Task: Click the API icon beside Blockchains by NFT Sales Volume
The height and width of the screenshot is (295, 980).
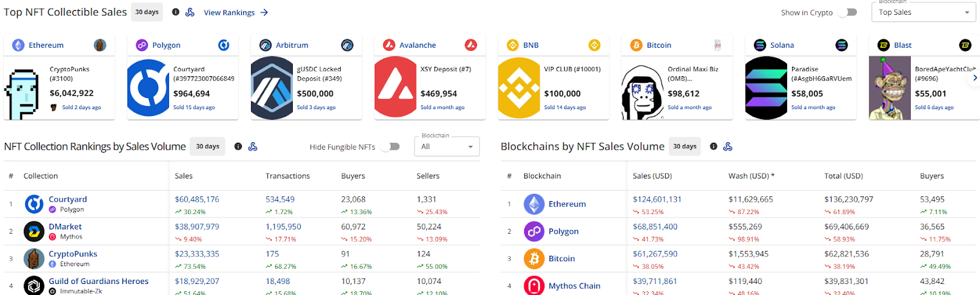Action: 728,147
